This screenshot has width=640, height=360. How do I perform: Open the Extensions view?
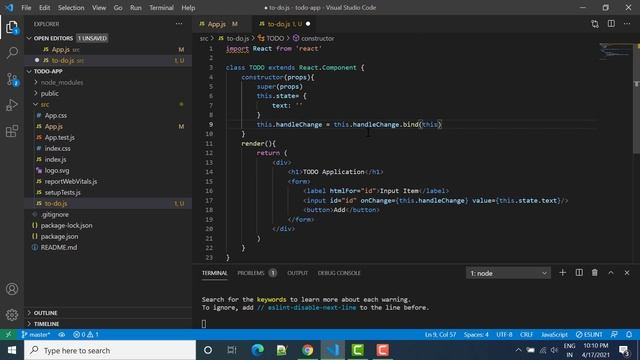tap(12, 131)
